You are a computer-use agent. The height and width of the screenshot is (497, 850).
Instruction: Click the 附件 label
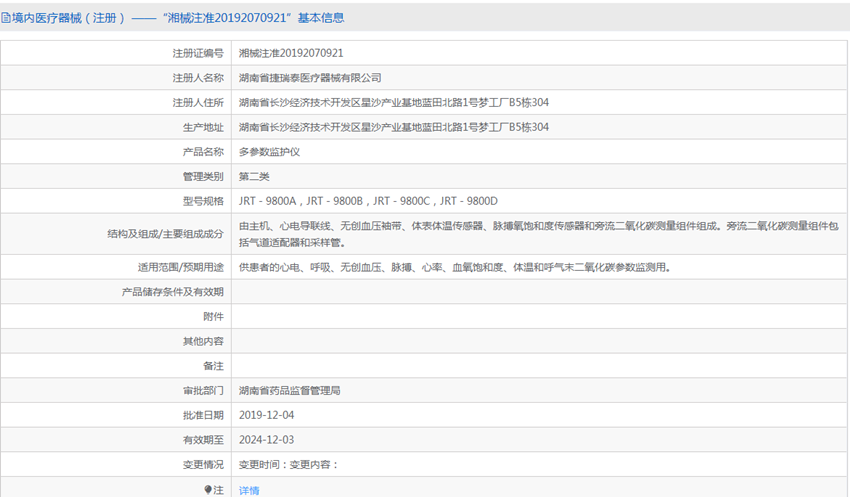pos(213,317)
